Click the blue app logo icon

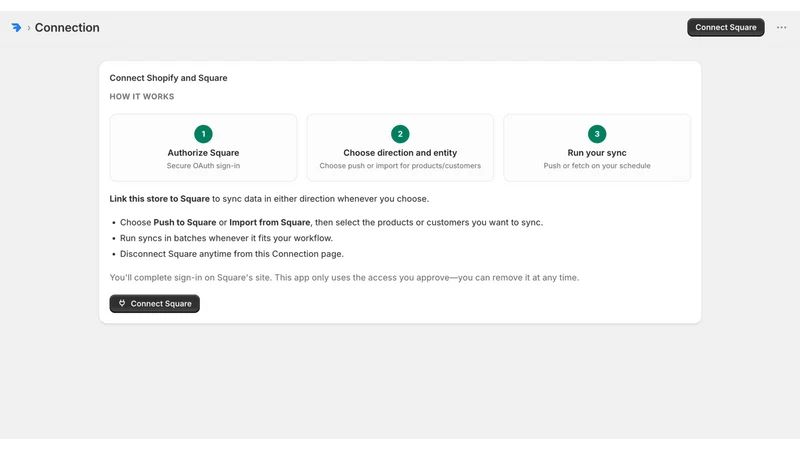point(16,28)
